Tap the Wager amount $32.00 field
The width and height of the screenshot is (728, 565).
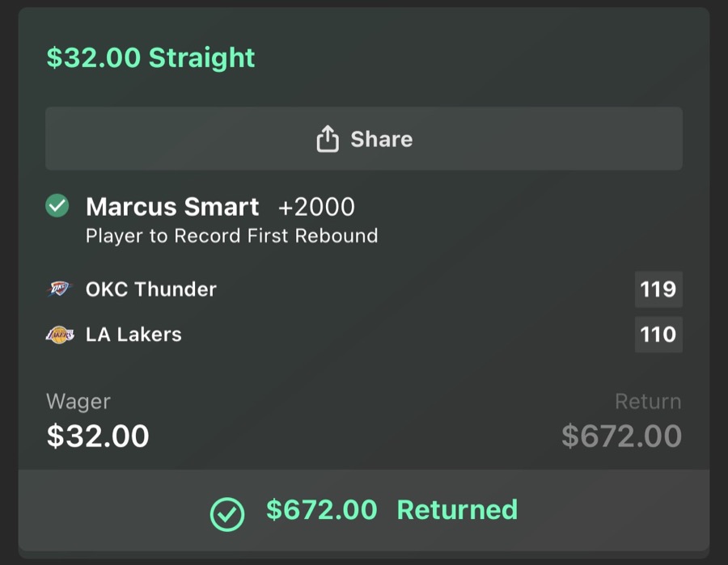96,436
